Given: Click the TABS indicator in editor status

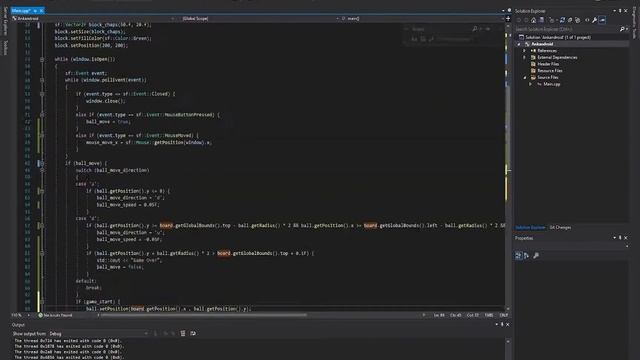Looking at the screenshot, I should pos(489,315).
